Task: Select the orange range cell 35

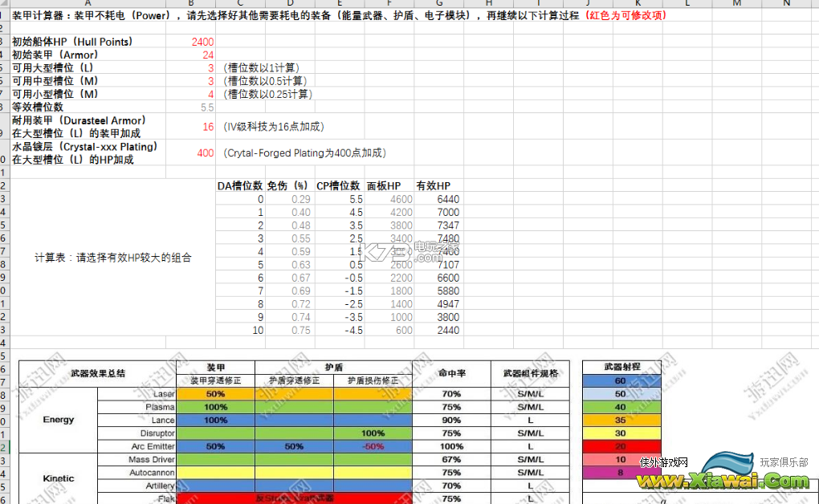Action: coord(621,420)
